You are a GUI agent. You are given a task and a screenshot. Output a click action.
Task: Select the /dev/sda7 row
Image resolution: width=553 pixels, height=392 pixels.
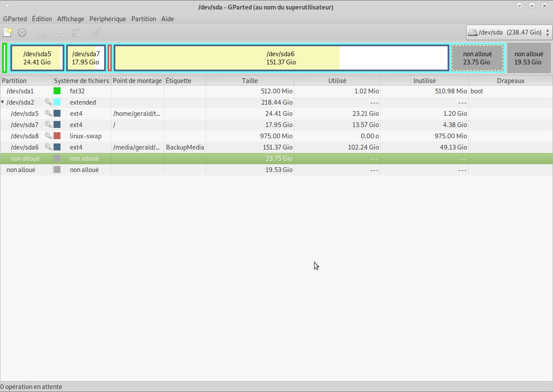(x=276, y=125)
